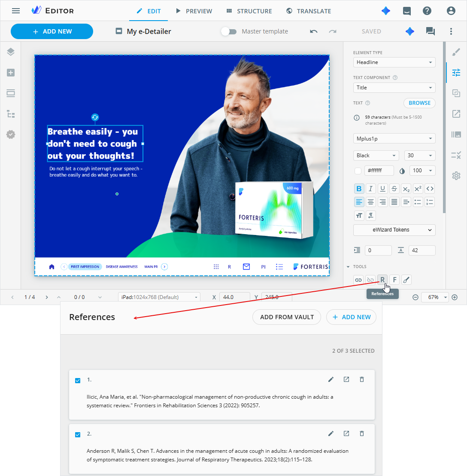Apply italic formatting
This screenshot has width=467, height=476.
(x=370, y=189)
